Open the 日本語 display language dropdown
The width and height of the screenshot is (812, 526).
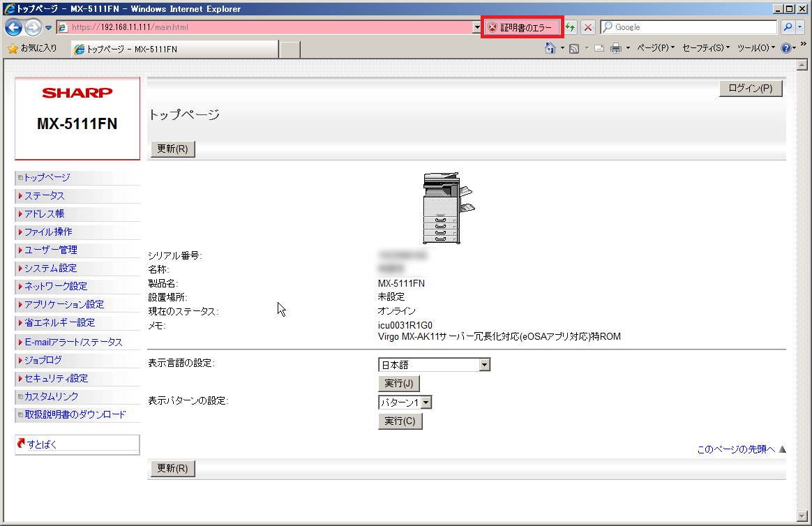(434, 365)
